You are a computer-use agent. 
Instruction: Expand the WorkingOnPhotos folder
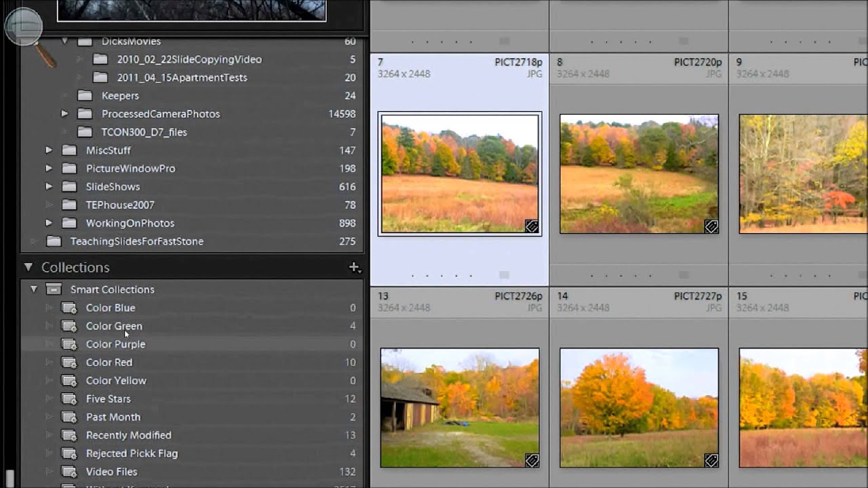click(x=49, y=223)
